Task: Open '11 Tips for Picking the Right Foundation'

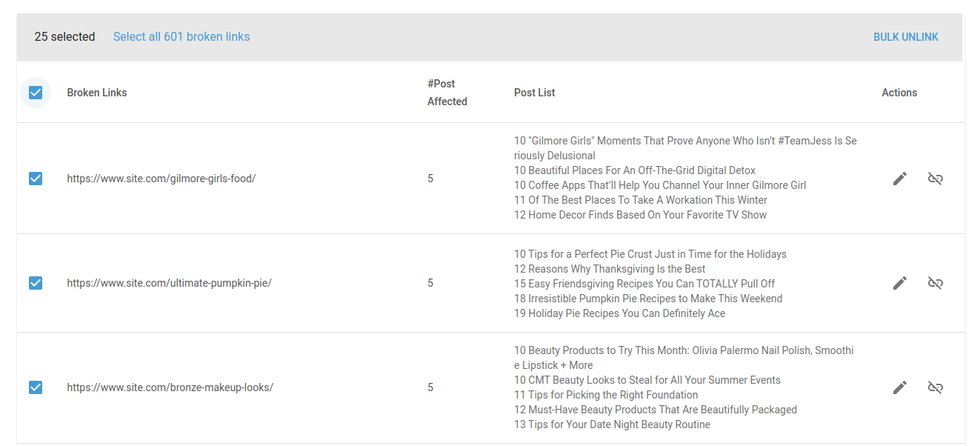Action: pos(620,395)
